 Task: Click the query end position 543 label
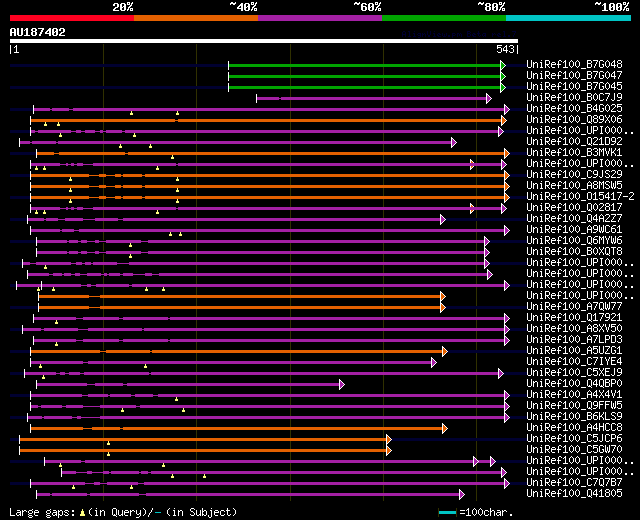pyautogui.click(x=505, y=49)
